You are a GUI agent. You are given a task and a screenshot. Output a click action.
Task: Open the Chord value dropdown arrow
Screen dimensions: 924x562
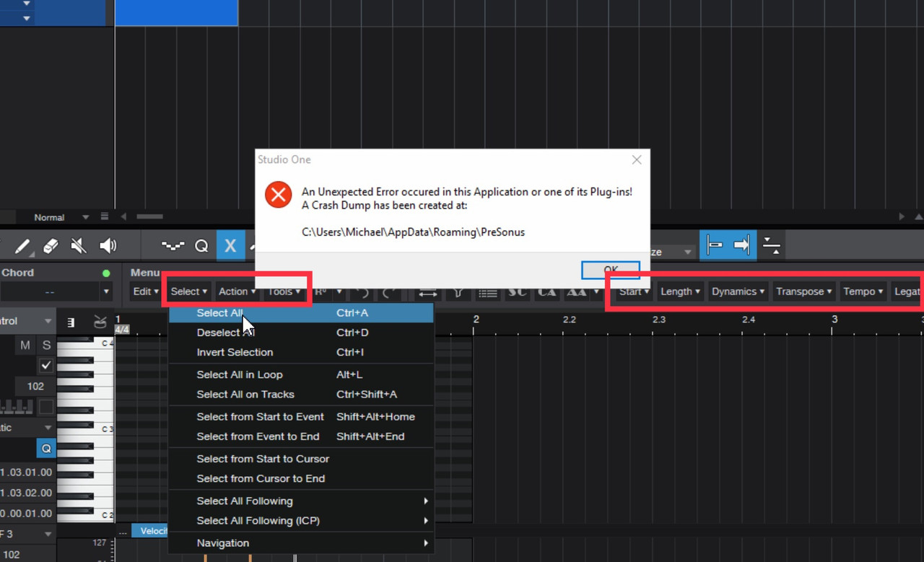(106, 291)
